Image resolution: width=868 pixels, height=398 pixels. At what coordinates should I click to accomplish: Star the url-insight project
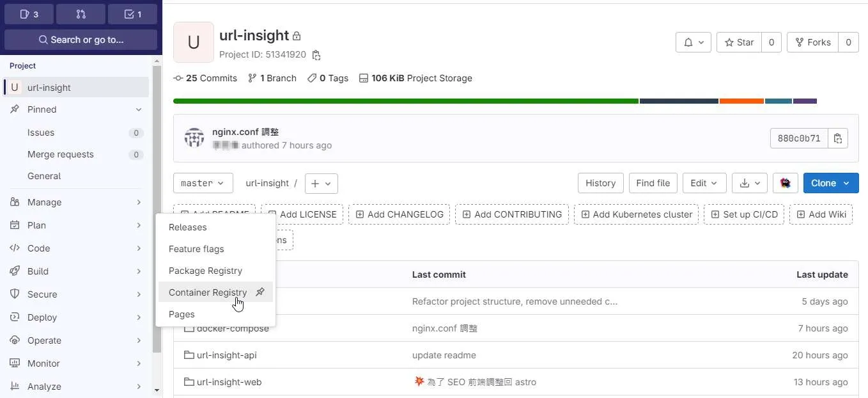click(x=738, y=42)
